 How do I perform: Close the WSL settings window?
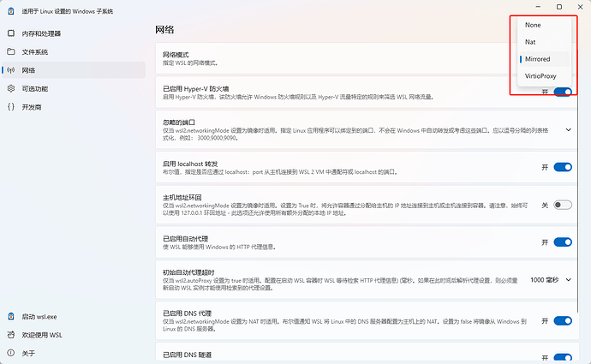581,7
